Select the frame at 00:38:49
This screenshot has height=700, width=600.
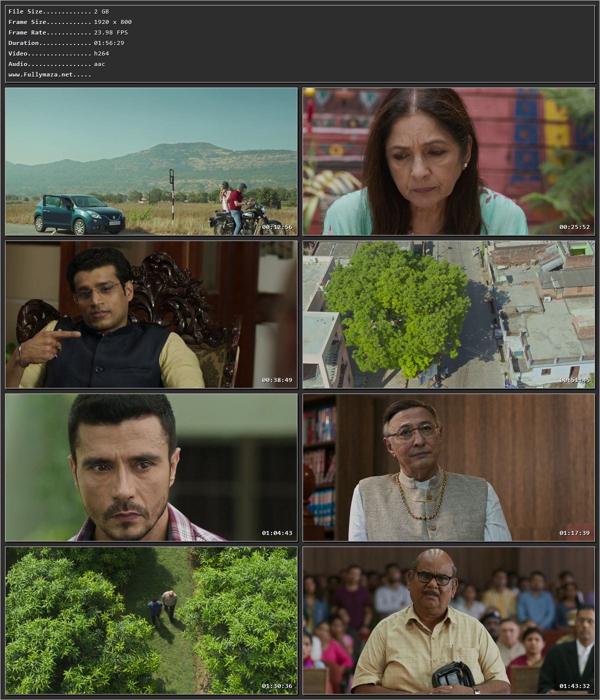(151, 314)
